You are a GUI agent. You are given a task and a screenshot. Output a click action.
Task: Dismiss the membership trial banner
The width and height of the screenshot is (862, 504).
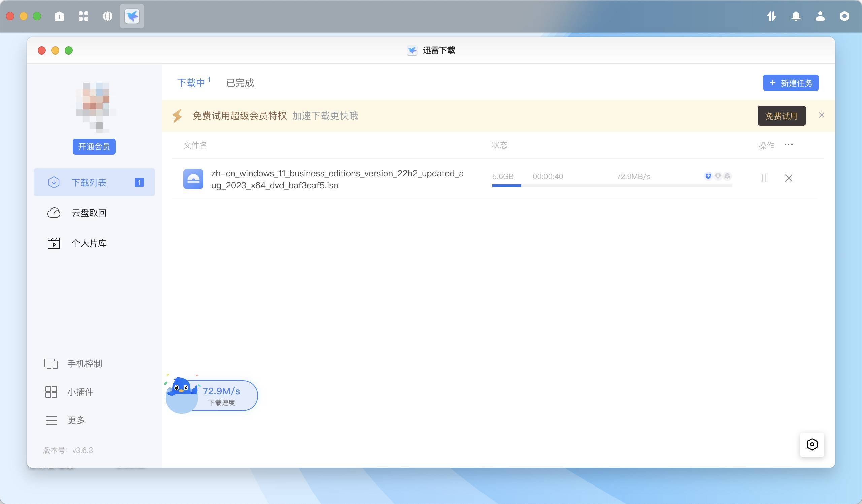pos(821,115)
